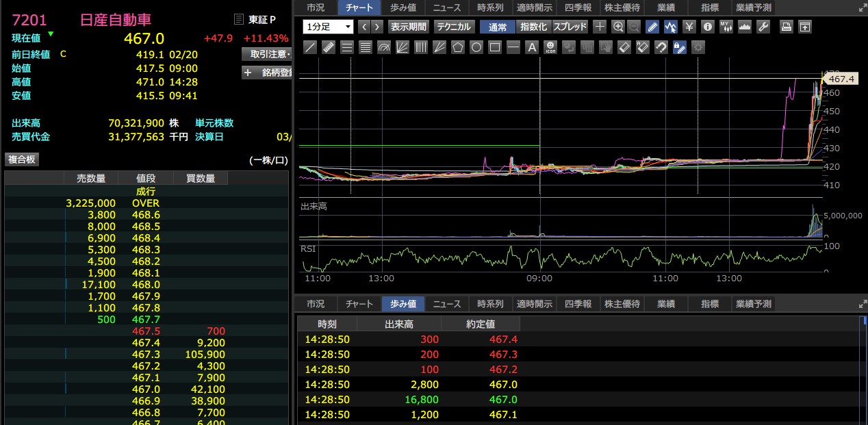
Task: Export the chart with upload-arrow icon
Action: (x=805, y=27)
